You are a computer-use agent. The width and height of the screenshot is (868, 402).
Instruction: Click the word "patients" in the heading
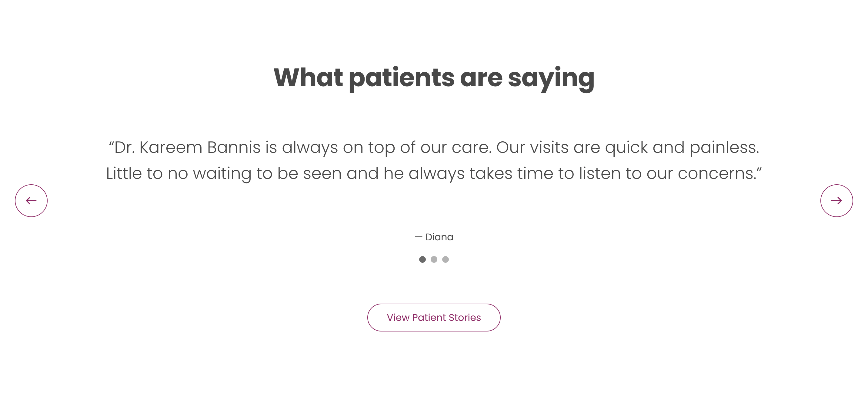401,78
